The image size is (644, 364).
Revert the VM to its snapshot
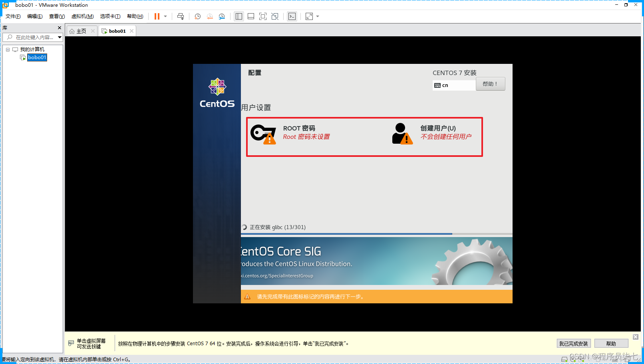coord(210,16)
